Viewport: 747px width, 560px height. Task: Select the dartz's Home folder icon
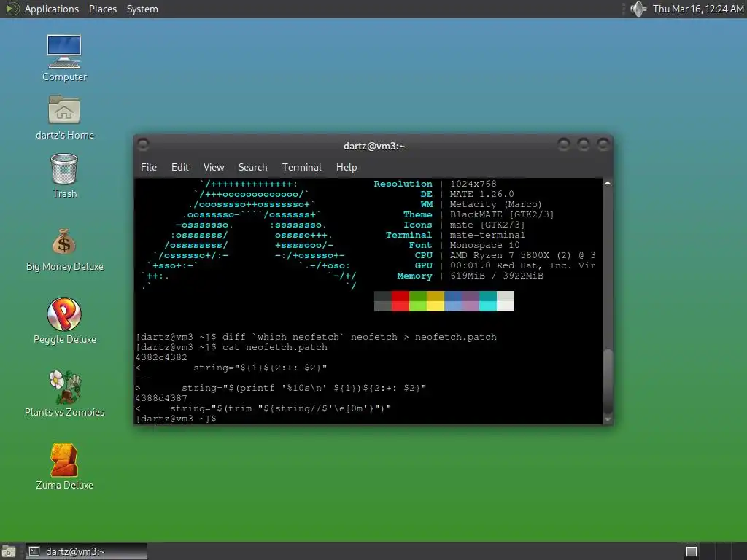pos(64,109)
